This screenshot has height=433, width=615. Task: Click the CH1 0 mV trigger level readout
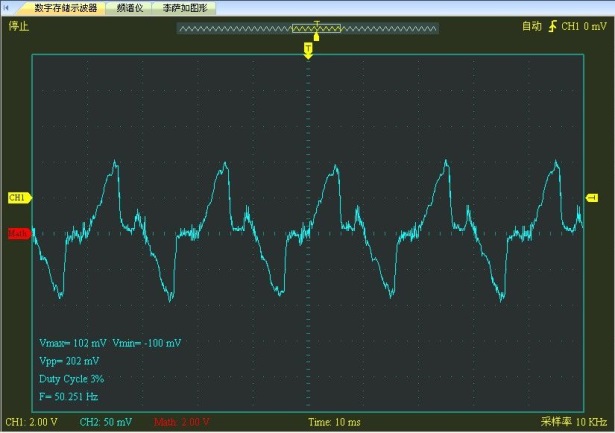coord(584,27)
